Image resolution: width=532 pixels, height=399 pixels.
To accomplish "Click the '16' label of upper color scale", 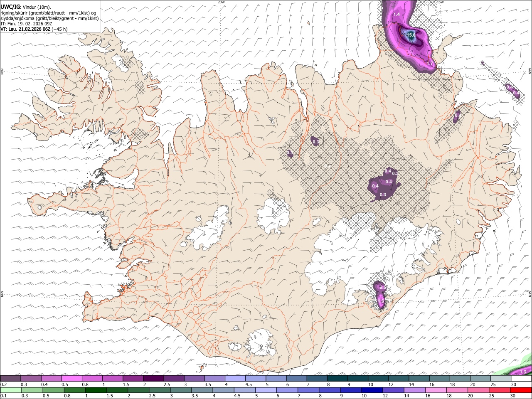I will click(432, 384).
